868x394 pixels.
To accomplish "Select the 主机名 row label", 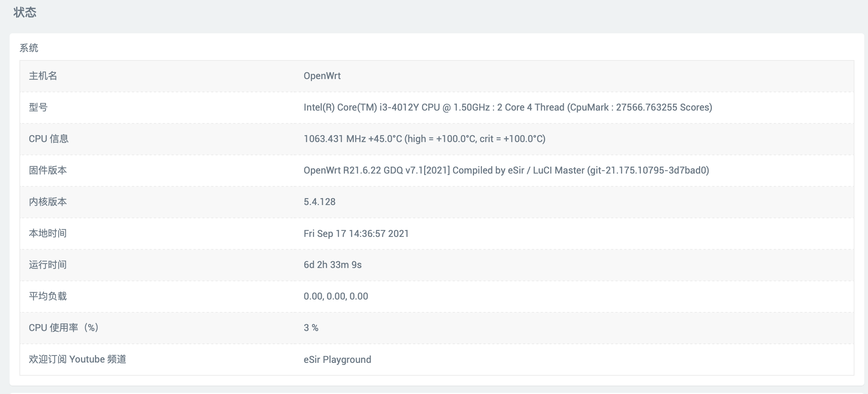I will [x=43, y=76].
